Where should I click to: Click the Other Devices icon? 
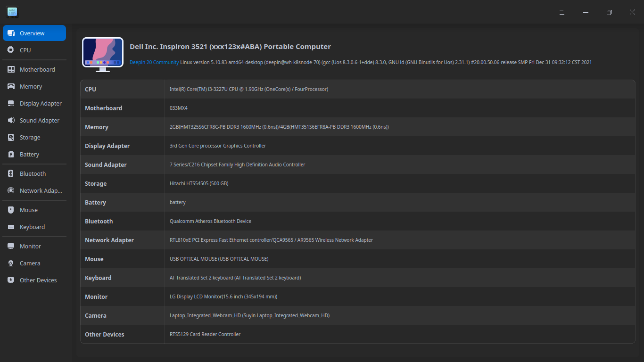11,280
